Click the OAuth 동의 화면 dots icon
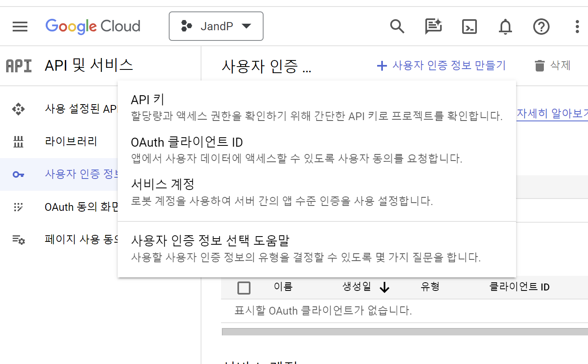The width and height of the screenshot is (588, 364). click(18, 207)
